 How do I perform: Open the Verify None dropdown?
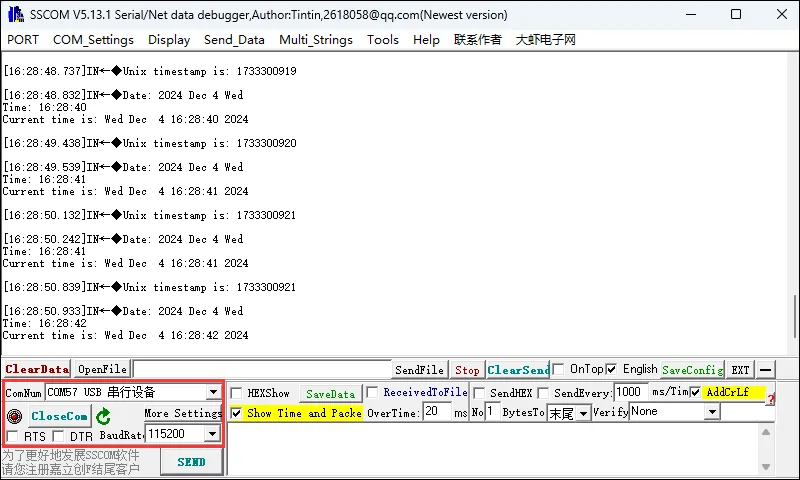(x=711, y=412)
